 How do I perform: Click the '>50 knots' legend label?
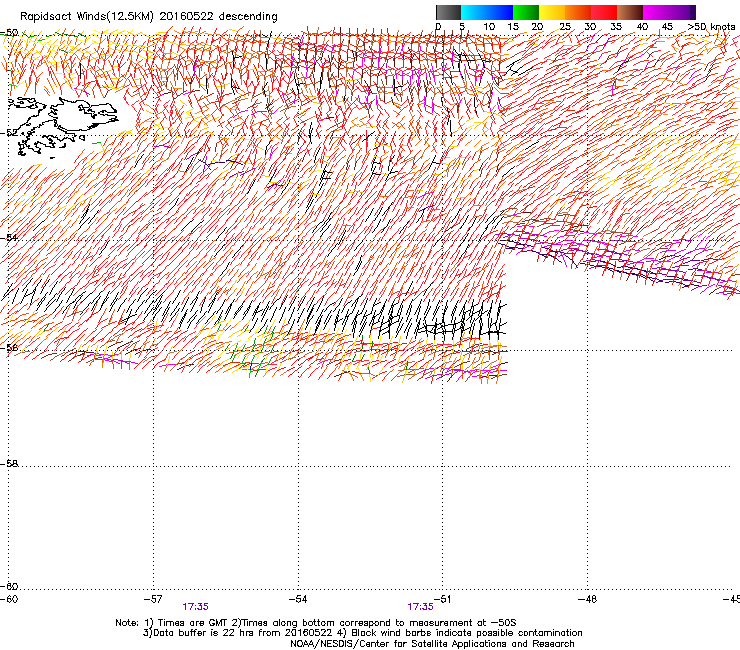[x=711, y=26]
